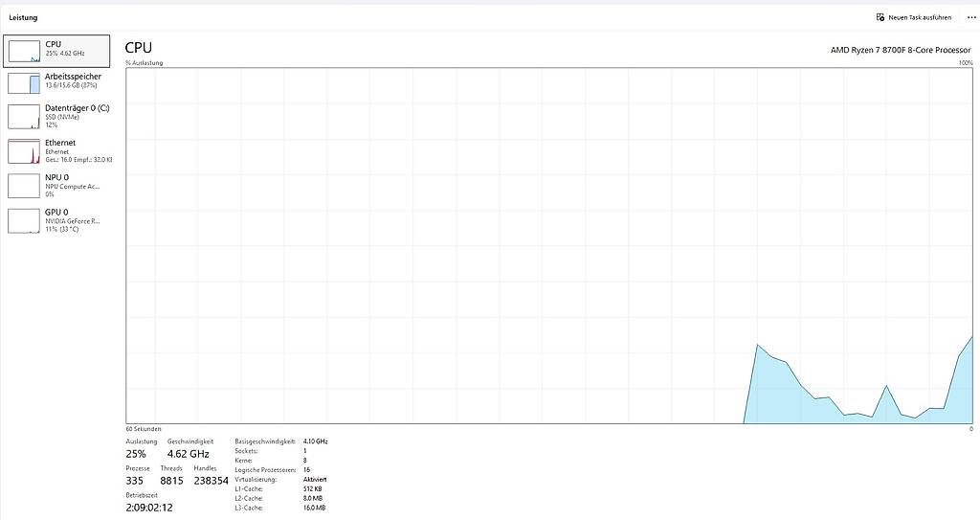The height and width of the screenshot is (520, 980).
Task: Click the Betriebszeit uptime 2:09:02:12
Action: 149,508
